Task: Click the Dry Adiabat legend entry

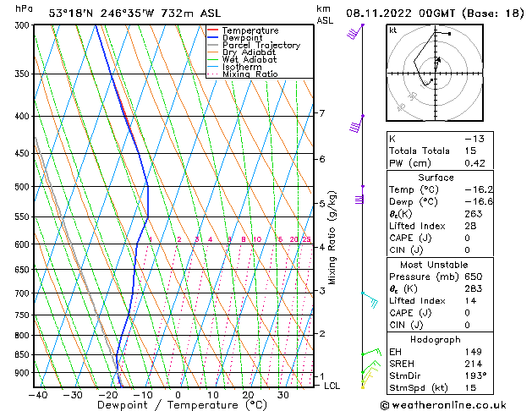Action: (249, 52)
